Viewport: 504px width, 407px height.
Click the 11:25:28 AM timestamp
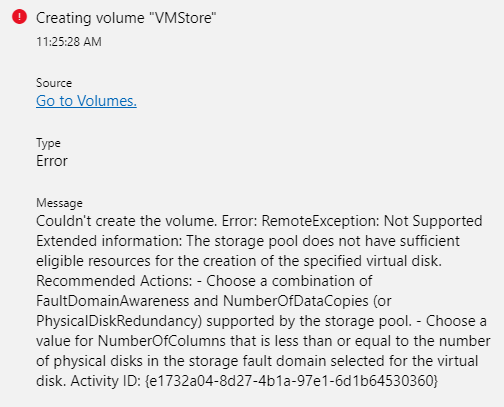point(69,42)
